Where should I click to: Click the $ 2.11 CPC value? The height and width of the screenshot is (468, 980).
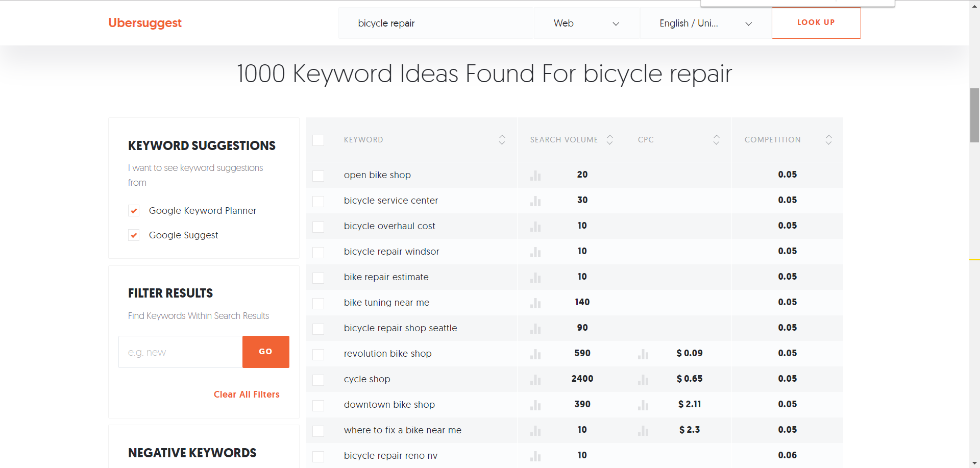pyautogui.click(x=690, y=404)
